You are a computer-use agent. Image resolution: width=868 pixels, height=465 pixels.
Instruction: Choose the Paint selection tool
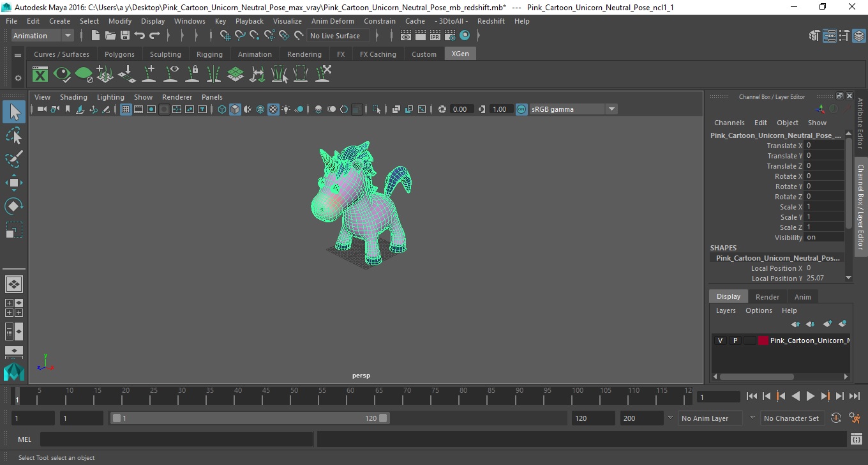tap(14, 159)
